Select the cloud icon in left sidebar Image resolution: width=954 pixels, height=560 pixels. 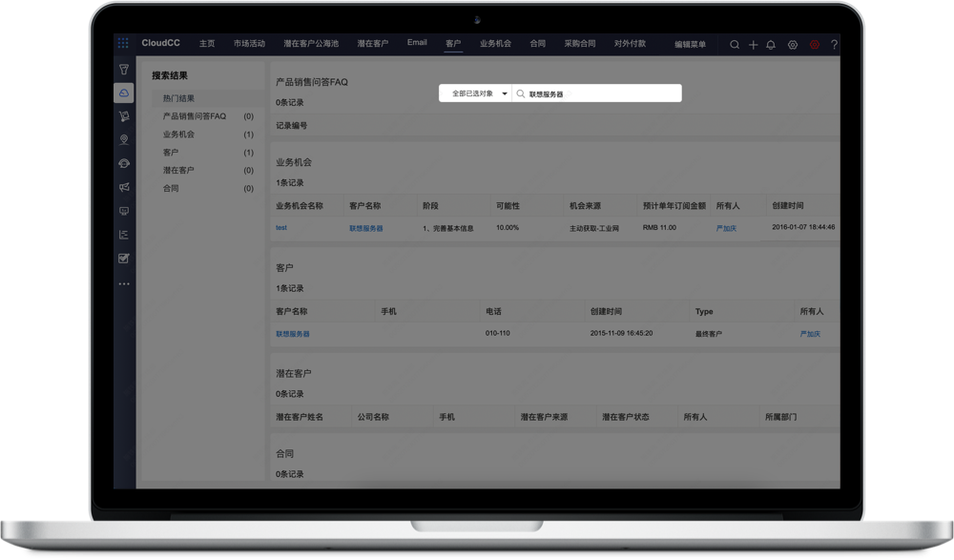pyautogui.click(x=123, y=93)
